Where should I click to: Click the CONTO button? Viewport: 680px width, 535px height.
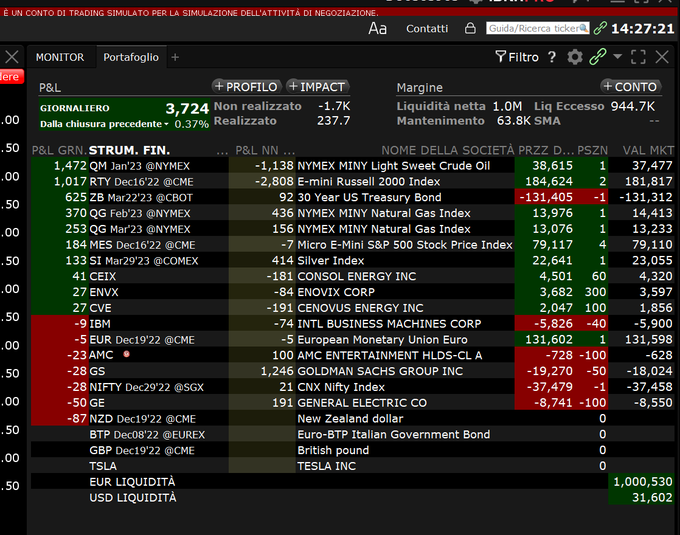[631, 87]
